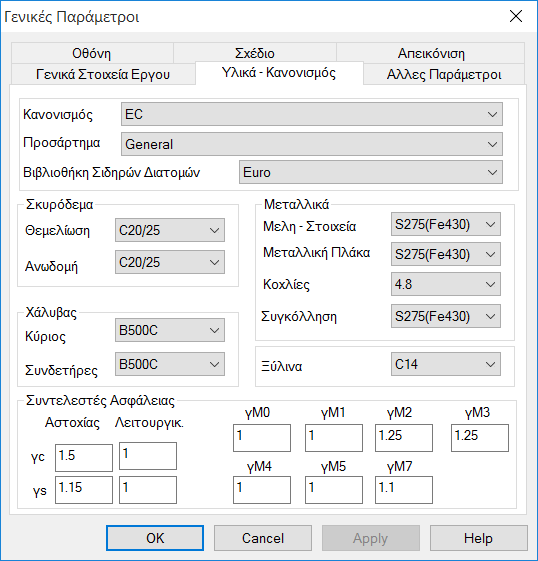Open the Ανωδομή concrete class dropdown
Viewport: 538px width, 561px height.
point(170,262)
